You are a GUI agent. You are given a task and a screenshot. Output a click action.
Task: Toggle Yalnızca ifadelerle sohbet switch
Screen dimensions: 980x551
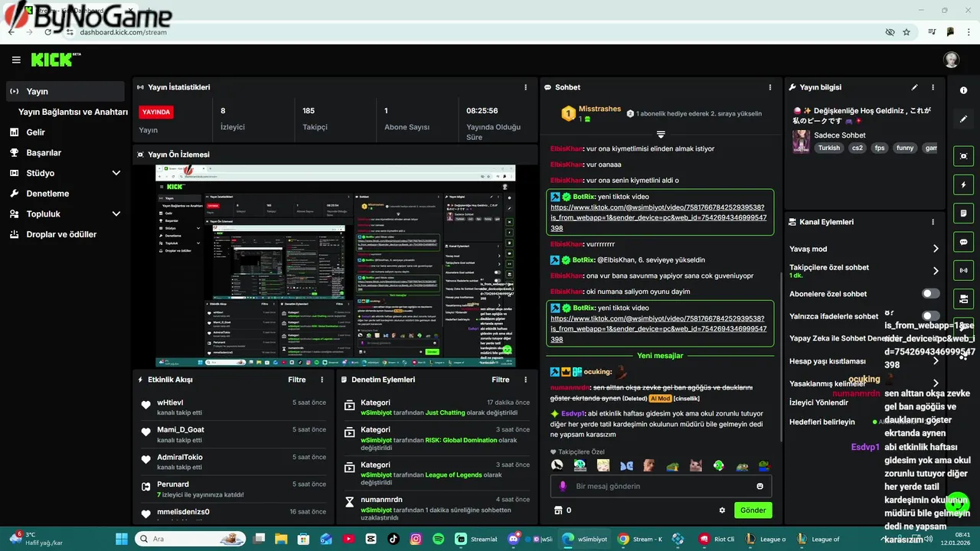930,316
